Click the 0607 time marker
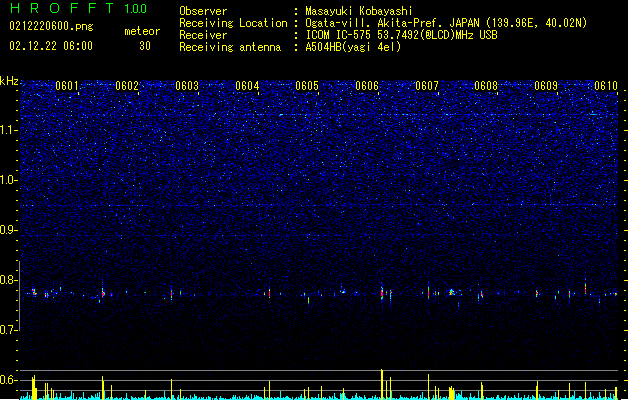 [427, 86]
